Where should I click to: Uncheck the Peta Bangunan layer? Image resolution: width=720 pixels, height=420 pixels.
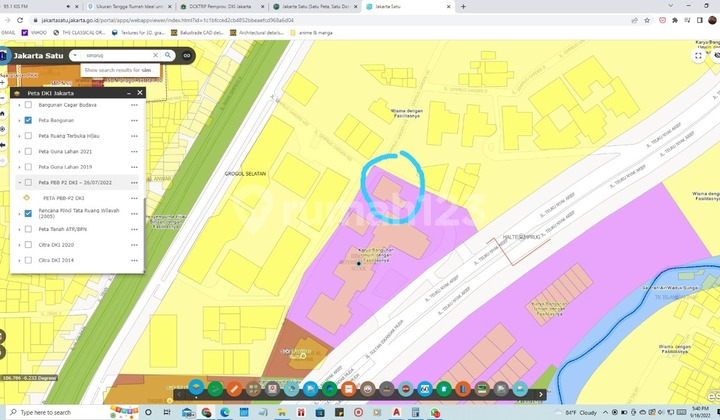(x=28, y=120)
